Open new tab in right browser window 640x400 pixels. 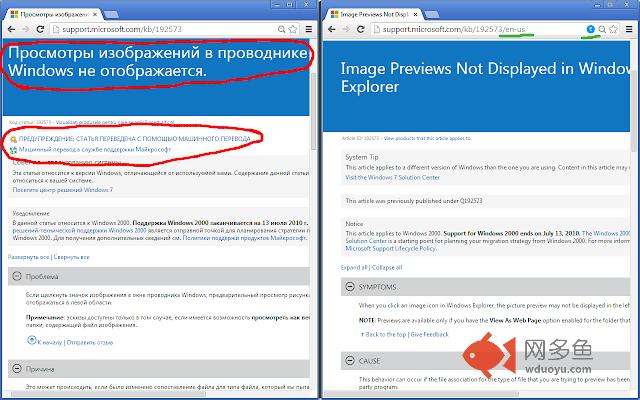pyautogui.click(x=431, y=15)
